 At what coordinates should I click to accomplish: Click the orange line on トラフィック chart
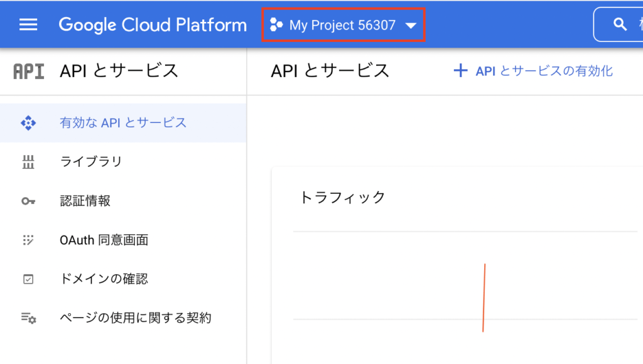[x=484, y=297]
